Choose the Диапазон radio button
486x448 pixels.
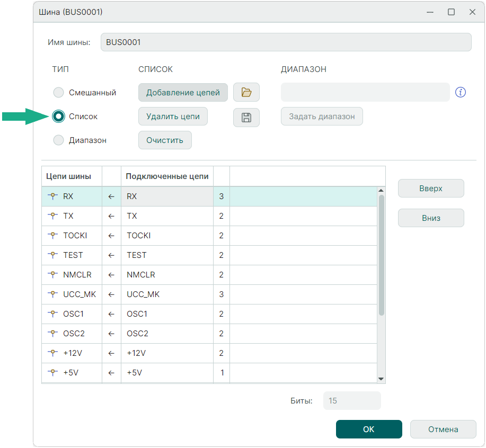click(59, 140)
